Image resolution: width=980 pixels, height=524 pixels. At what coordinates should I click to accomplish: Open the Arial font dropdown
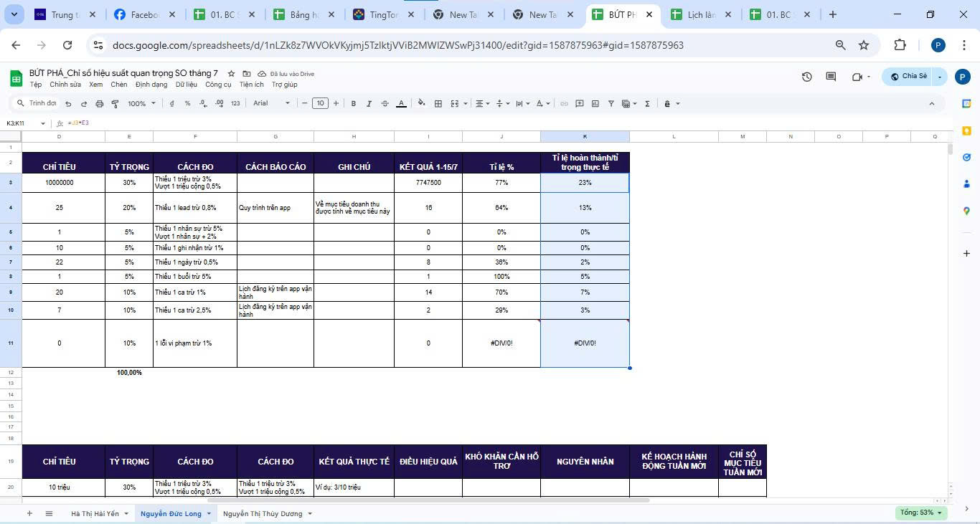click(x=271, y=103)
